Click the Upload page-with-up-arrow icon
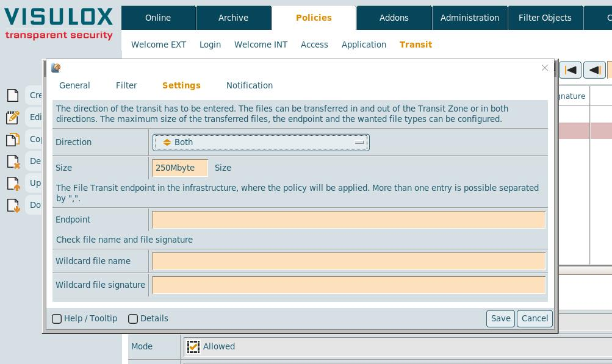Viewport: 612px width, 364px height. click(x=13, y=183)
